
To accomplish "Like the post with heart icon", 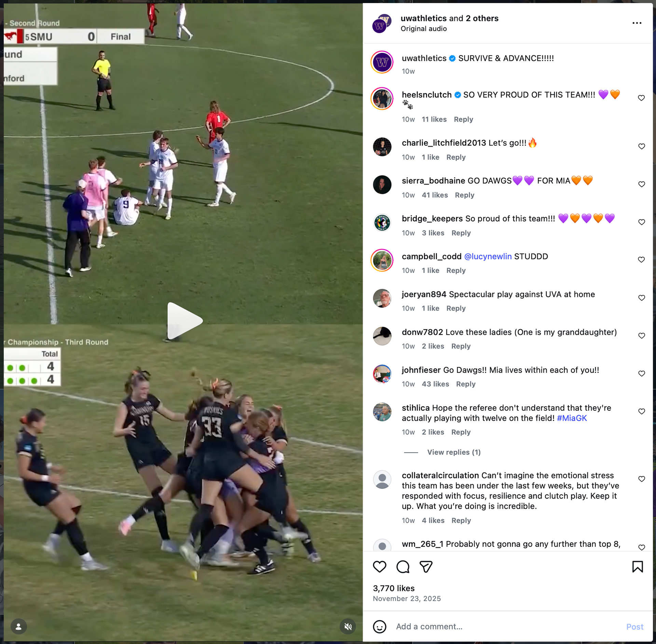I will (x=379, y=567).
